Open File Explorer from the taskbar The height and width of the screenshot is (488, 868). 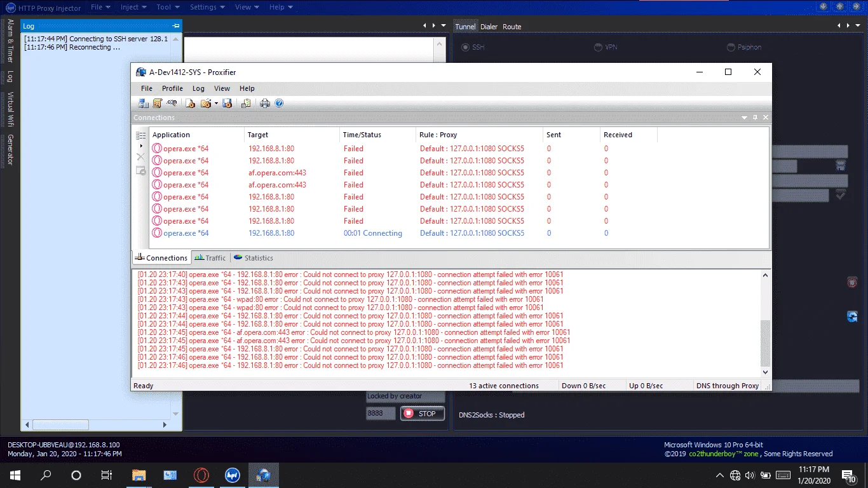[139, 475]
